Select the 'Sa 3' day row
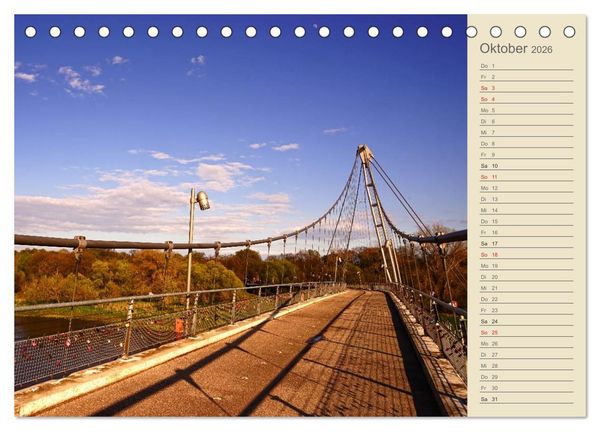Image resolution: width=600 pixels, height=431 pixels. (x=527, y=88)
